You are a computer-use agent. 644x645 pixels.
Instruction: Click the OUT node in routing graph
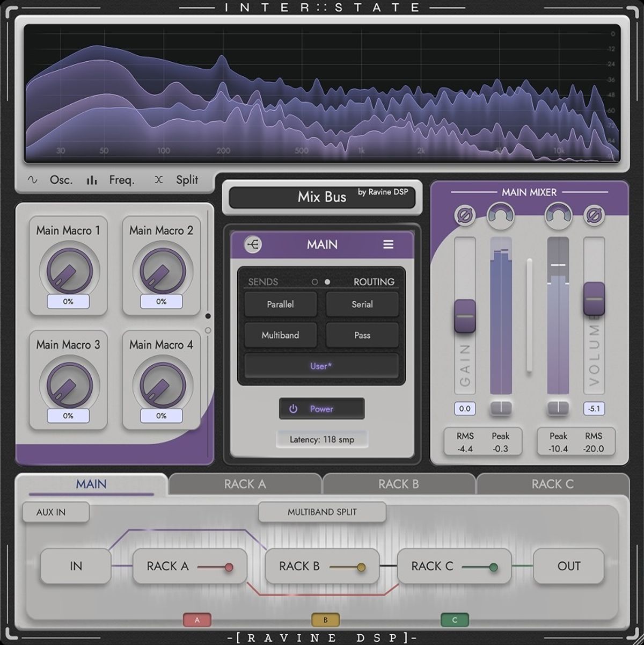[569, 566]
